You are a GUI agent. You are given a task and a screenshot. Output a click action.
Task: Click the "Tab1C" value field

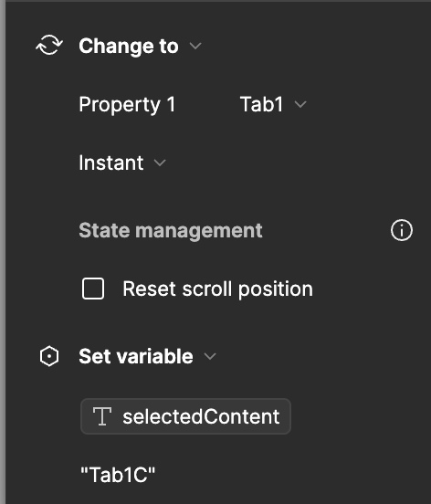[118, 475]
